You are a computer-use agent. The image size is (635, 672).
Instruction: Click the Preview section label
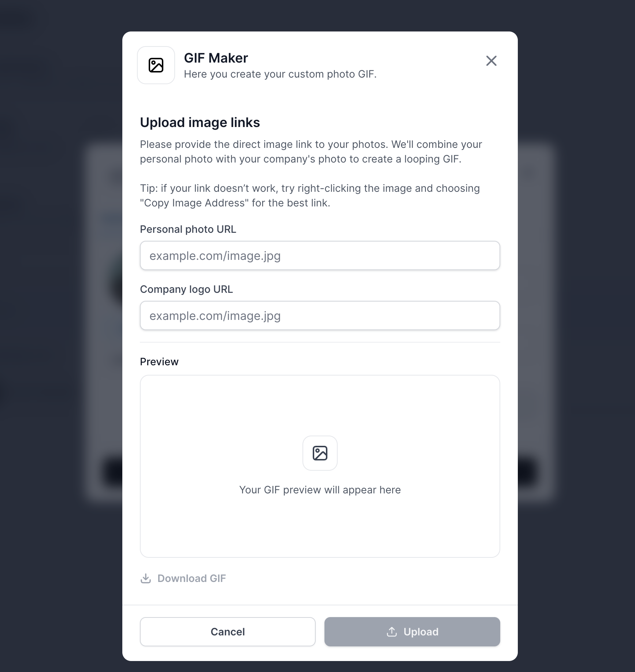[x=159, y=362]
